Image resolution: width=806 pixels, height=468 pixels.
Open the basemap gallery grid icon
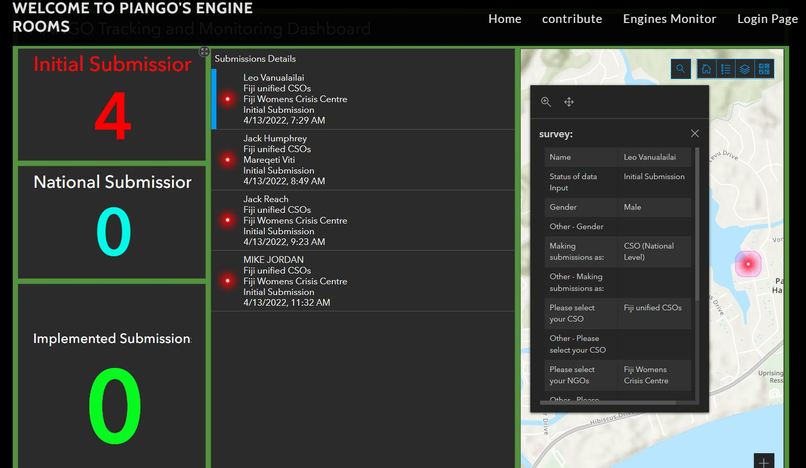click(x=764, y=69)
